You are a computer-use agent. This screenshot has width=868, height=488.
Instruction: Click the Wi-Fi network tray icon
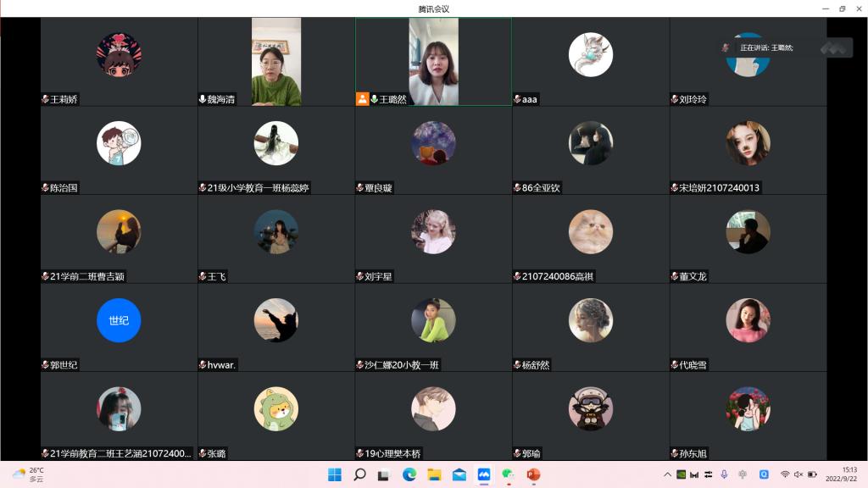point(785,474)
